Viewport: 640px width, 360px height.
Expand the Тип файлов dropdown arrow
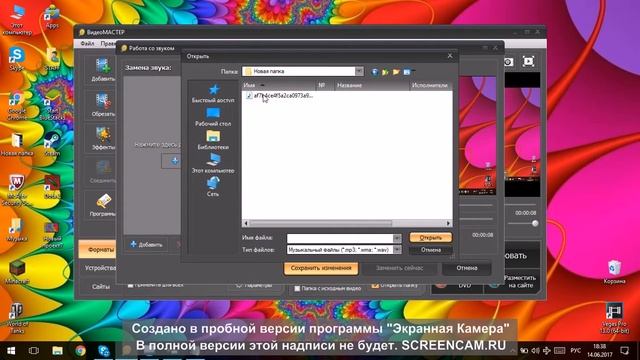pos(397,249)
